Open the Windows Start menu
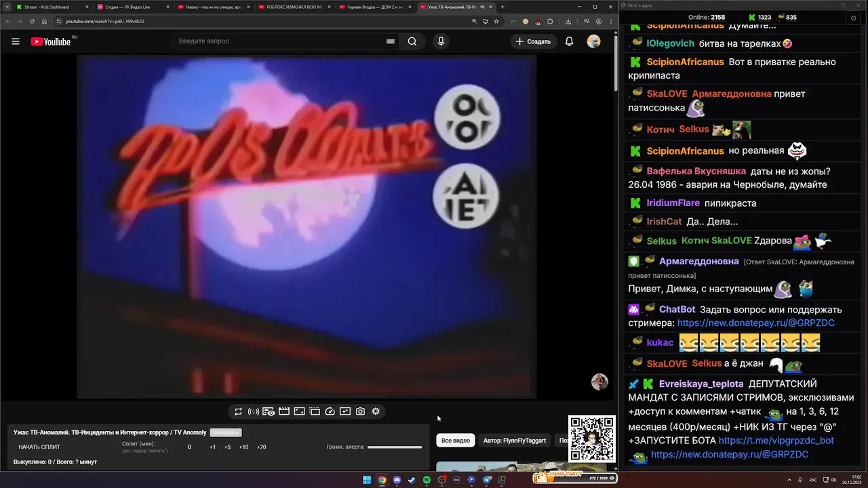The image size is (868, 488). pos(367,480)
